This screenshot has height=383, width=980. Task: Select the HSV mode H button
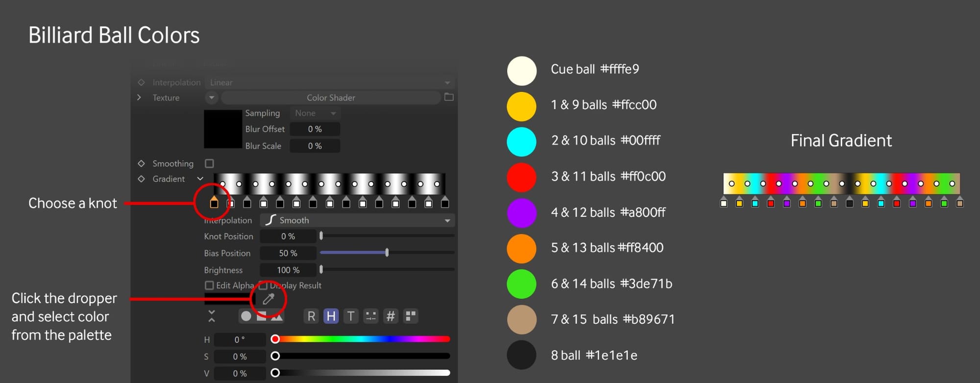331,316
